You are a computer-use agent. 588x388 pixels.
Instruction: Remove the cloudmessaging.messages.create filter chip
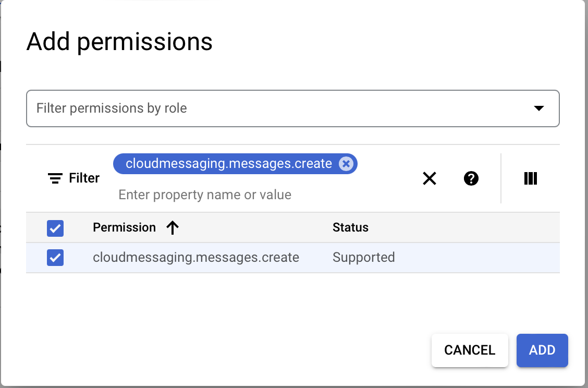point(346,163)
